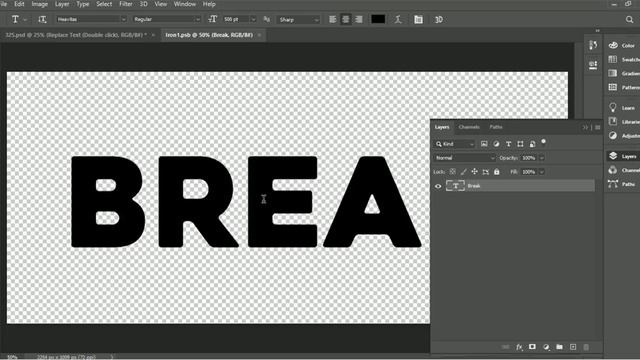This screenshot has width=640, height=360.
Task: Toggle the Character and Paragraph panels
Action: click(418, 19)
